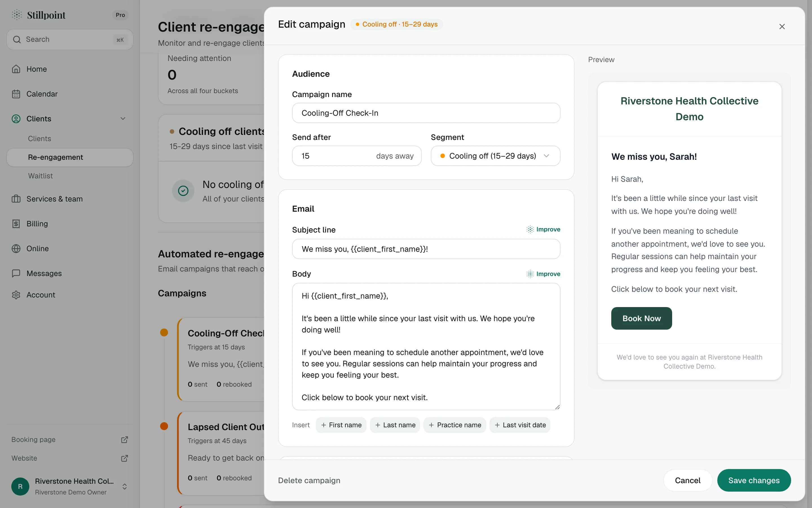Screen dimensions: 812x508
Task: Open the Clients sub-item in sidebar
Action: pyautogui.click(x=39, y=138)
